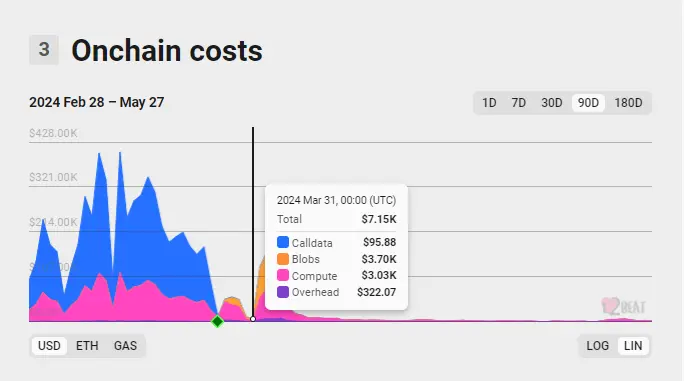The image size is (684, 381).
Task: Select the 90D time range
Action: (588, 103)
